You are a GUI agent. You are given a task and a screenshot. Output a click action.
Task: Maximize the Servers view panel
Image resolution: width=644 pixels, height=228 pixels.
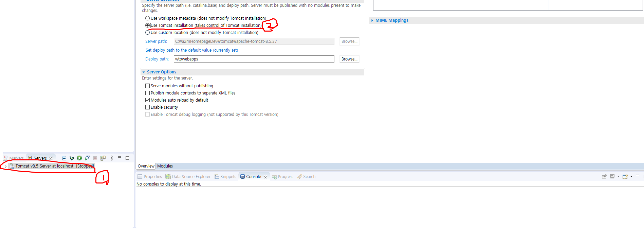click(x=127, y=158)
